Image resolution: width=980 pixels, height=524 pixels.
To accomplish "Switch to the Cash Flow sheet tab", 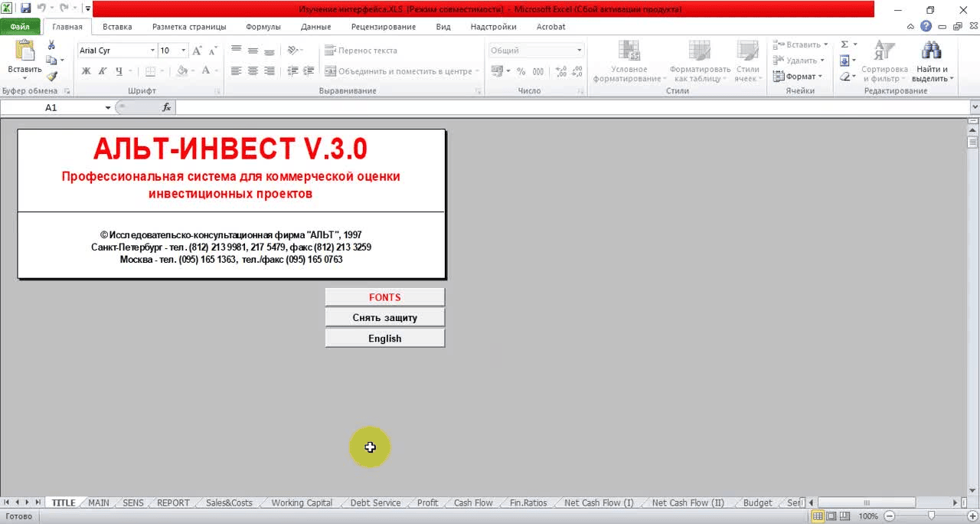I will (x=472, y=503).
